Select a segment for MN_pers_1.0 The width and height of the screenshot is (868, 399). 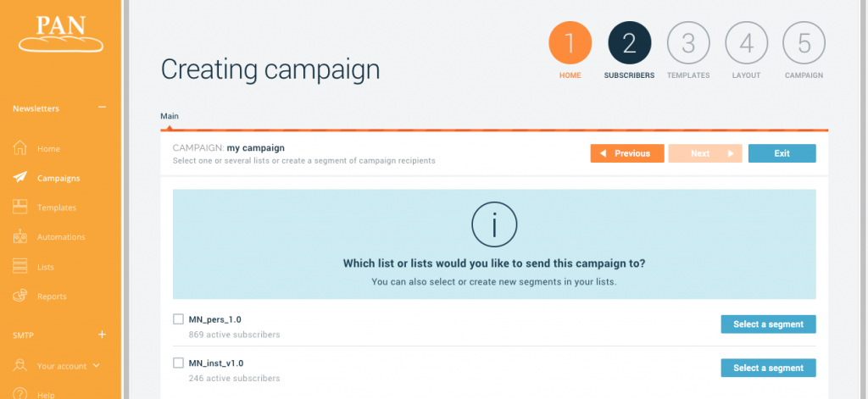point(768,324)
